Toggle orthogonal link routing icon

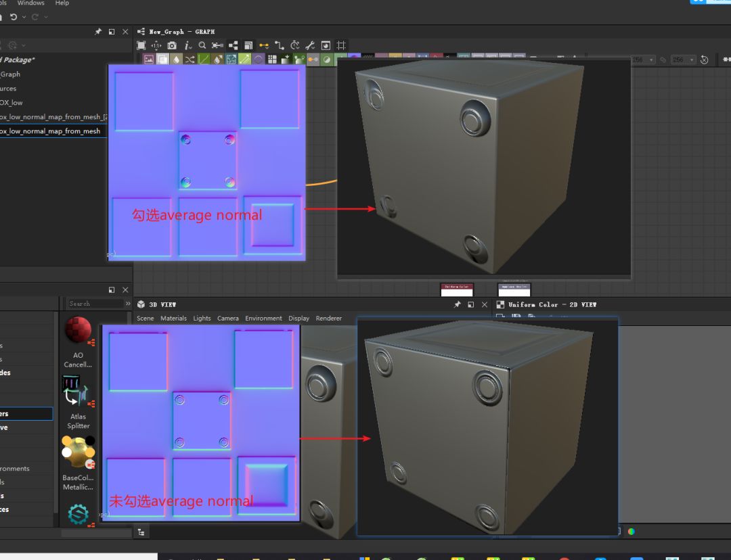pyautogui.click(x=280, y=45)
